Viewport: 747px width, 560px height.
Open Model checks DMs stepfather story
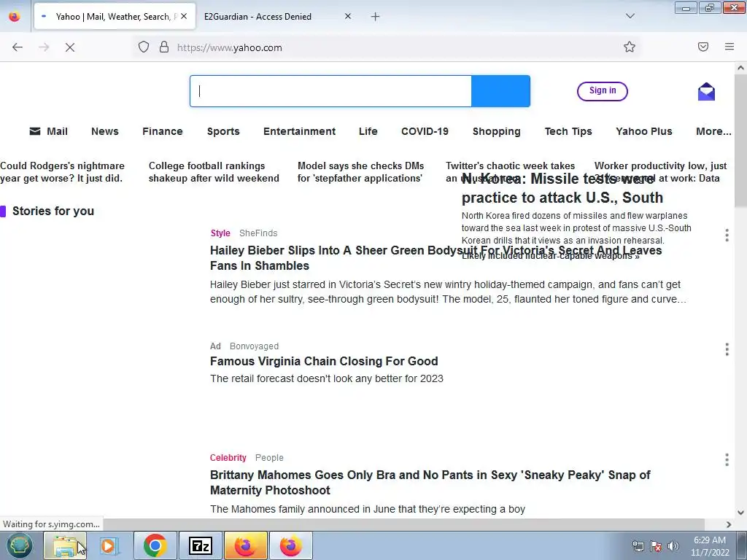coord(360,172)
